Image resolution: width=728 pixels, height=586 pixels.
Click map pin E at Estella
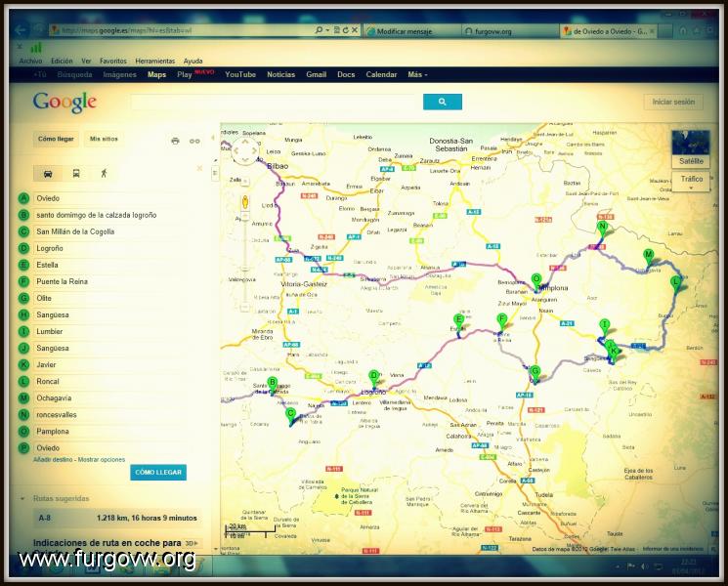click(x=458, y=322)
